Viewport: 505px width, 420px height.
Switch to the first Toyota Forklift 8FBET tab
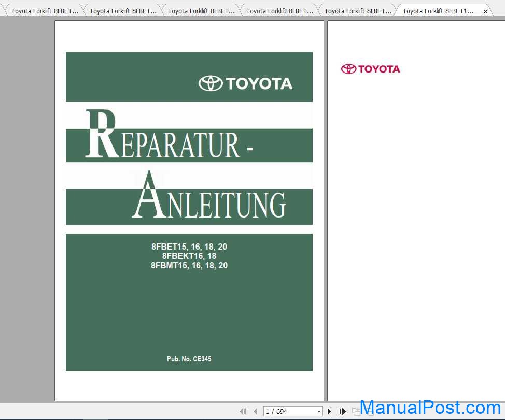tap(45, 11)
